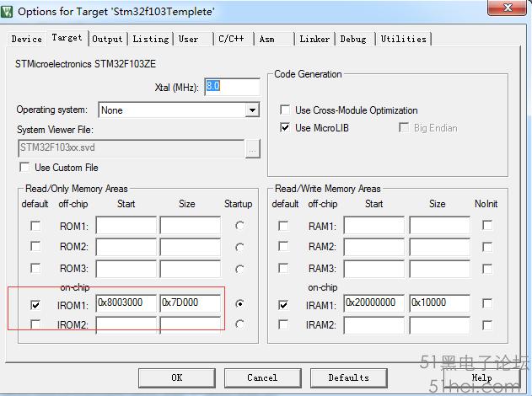The image size is (532, 396).
Task: Switch to the Utilities tab
Action: coord(403,39)
